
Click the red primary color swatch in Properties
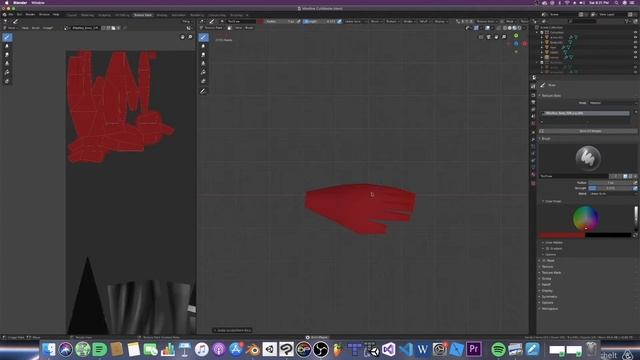point(562,235)
